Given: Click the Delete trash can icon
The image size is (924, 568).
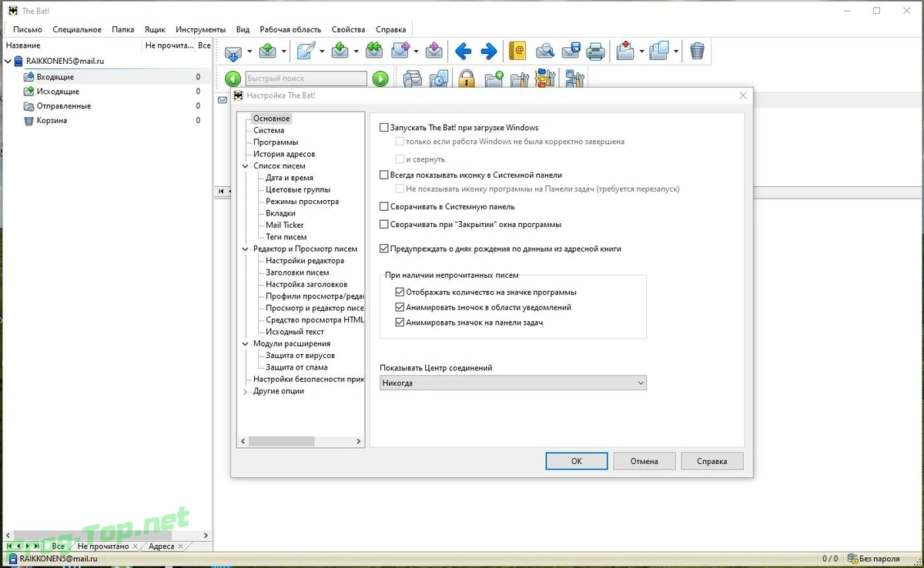Looking at the screenshot, I should click(697, 52).
